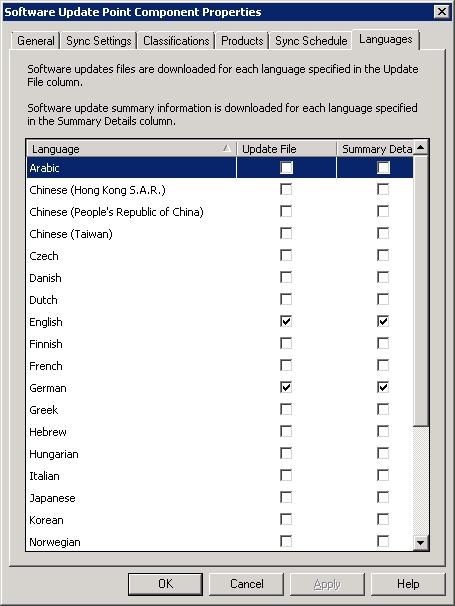Image resolution: width=455 pixels, height=606 pixels.
Task: Click the Summary Details column header
Action: coord(375,149)
